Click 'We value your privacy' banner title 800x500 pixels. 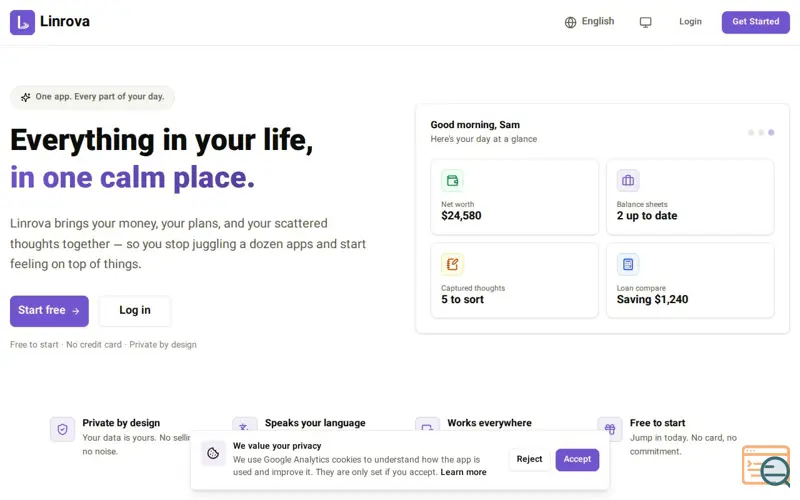click(277, 446)
